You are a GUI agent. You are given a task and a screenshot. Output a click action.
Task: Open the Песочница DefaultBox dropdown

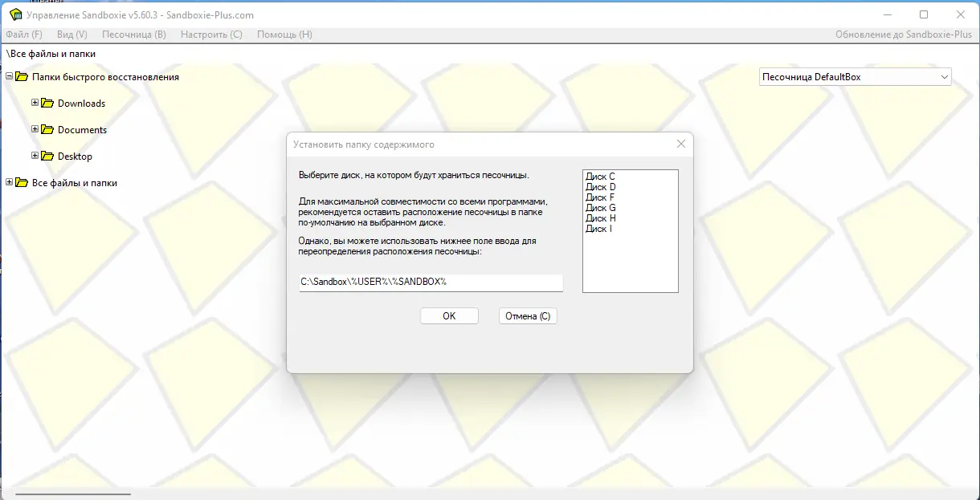coord(855,77)
